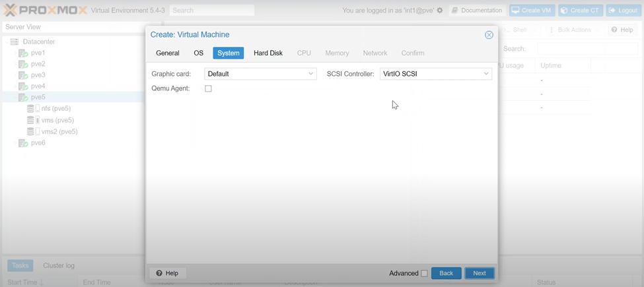The height and width of the screenshot is (287, 644).
Task: Open the Cluster log tab
Action: 59,265
